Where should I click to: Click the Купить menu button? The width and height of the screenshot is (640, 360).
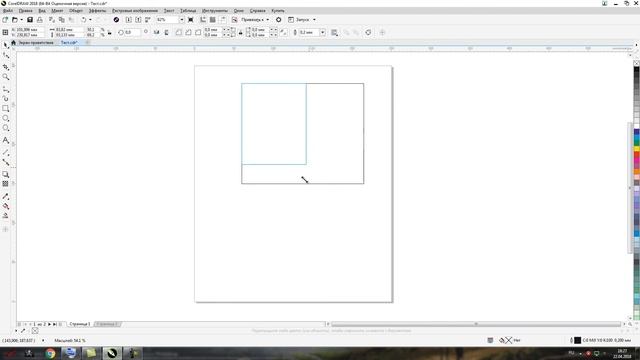tap(278, 11)
